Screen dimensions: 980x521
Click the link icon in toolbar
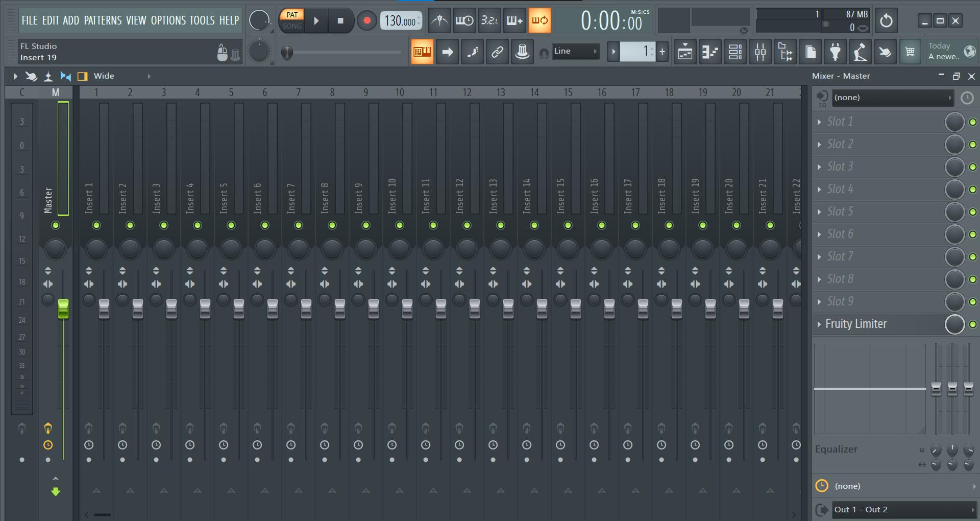pos(497,52)
